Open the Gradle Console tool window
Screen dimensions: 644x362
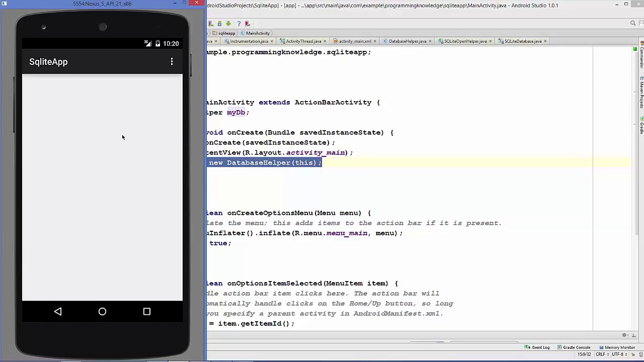click(x=574, y=347)
